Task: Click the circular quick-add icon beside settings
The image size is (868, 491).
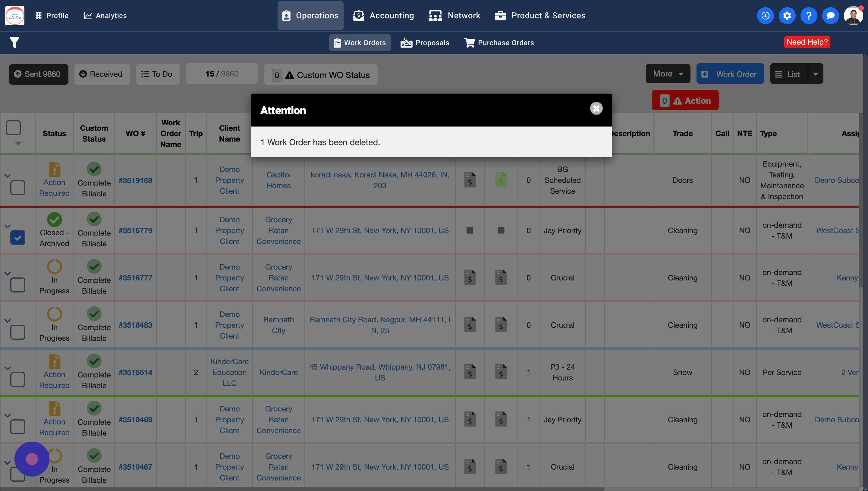Action: [x=765, y=15]
